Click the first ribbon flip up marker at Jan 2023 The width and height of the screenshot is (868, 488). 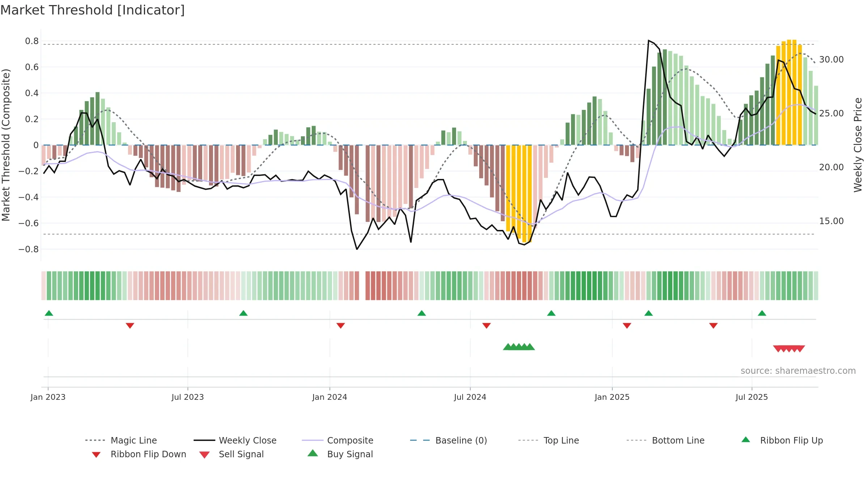click(49, 313)
